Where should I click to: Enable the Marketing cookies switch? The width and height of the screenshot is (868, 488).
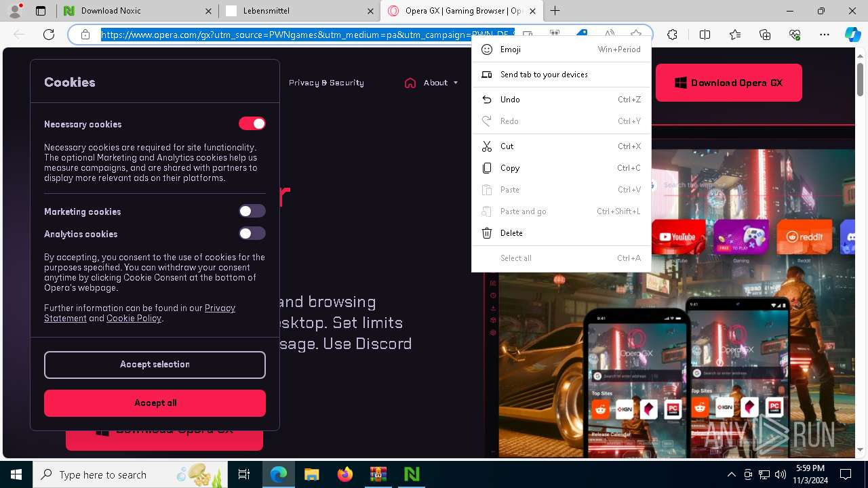(x=252, y=211)
